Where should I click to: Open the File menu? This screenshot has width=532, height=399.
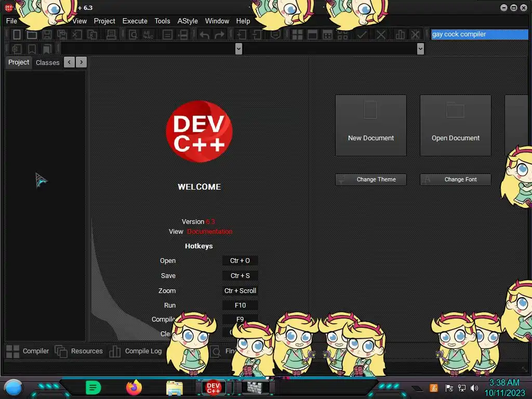pyautogui.click(x=11, y=21)
